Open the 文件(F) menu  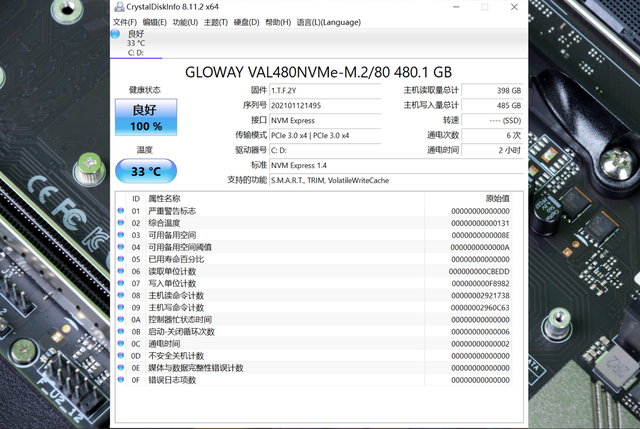(124, 22)
